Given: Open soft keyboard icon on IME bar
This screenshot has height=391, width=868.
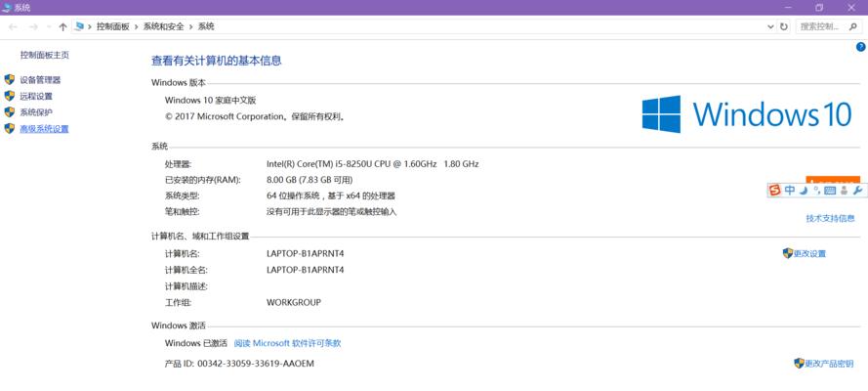Looking at the screenshot, I should coord(830,191).
